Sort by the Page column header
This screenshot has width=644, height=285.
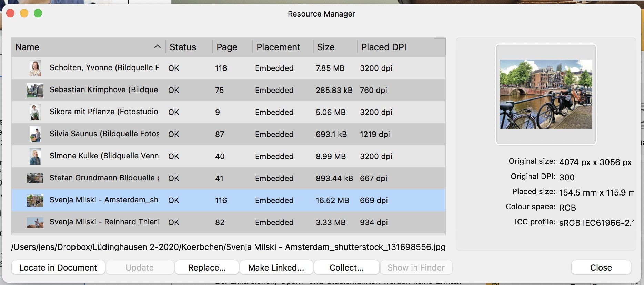click(233, 47)
